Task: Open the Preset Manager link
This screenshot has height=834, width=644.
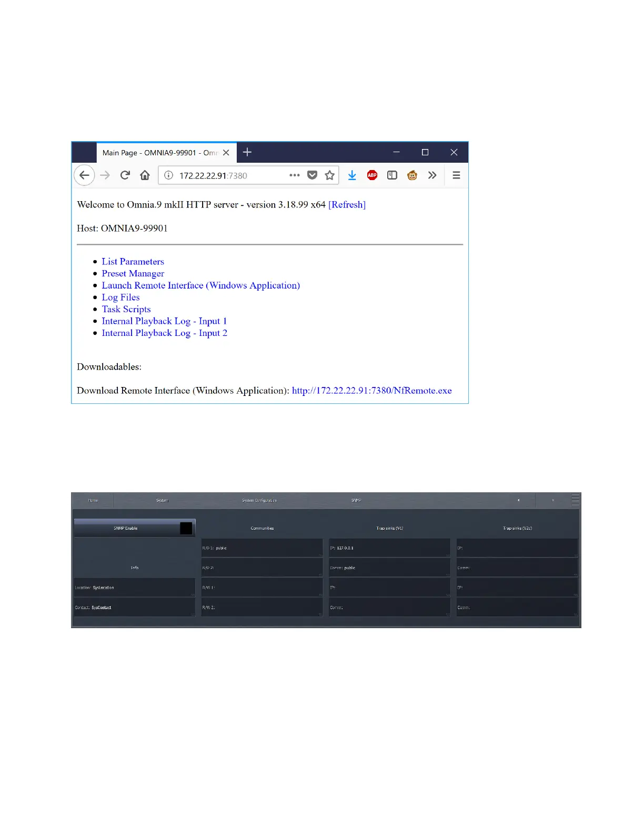Action: [133, 274]
